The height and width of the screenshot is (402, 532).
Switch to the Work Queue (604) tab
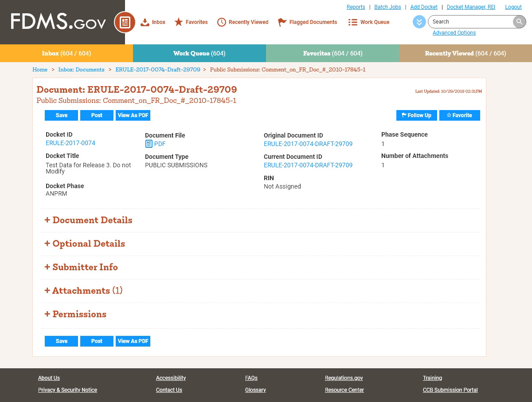[x=199, y=53]
